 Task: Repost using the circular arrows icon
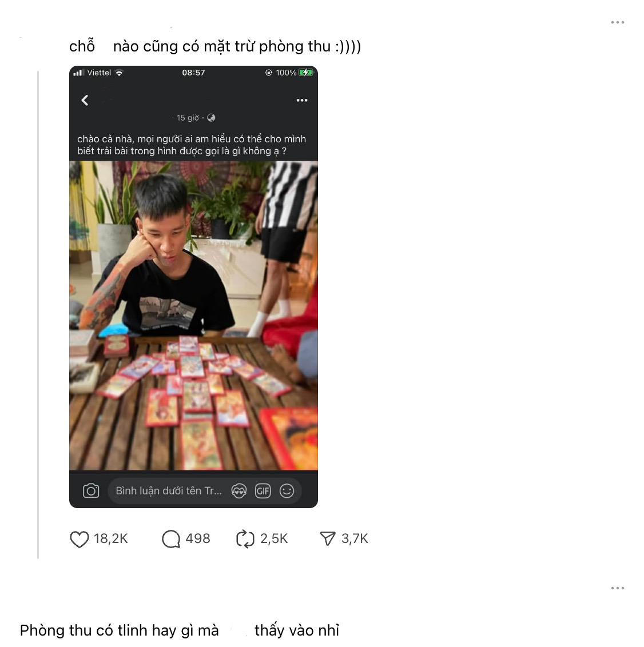245,539
